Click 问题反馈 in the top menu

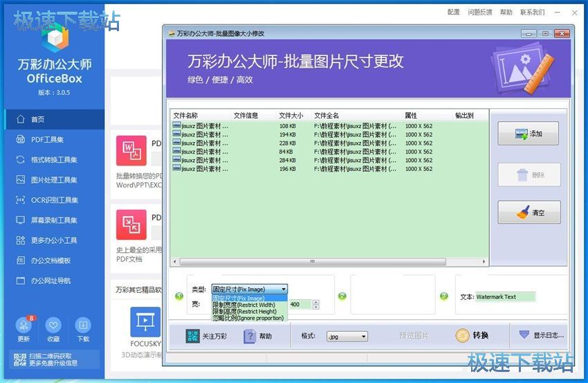[479, 12]
